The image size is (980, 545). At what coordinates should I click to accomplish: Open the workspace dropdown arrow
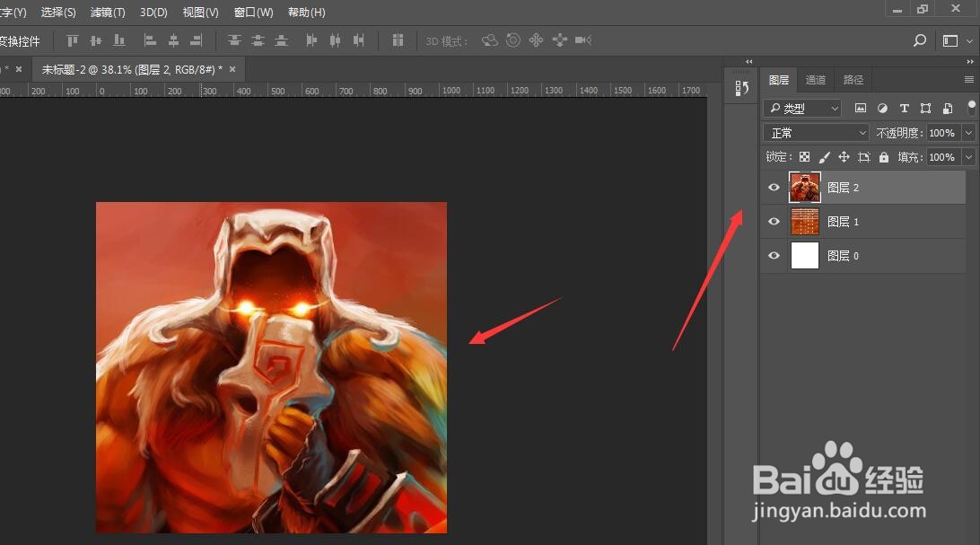969,40
